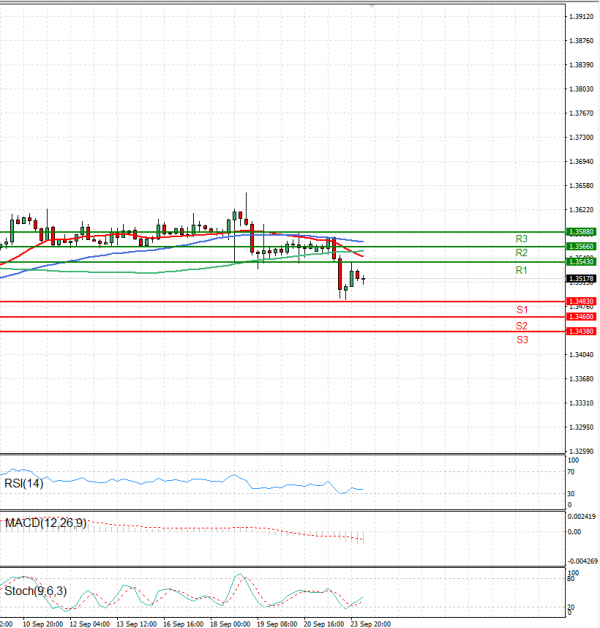
Task: Select the MACD(12,26,9) indicator label
Action: [x=45, y=522]
